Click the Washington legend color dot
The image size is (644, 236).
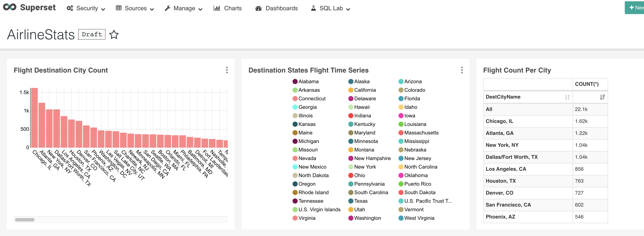tap(351, 218)
